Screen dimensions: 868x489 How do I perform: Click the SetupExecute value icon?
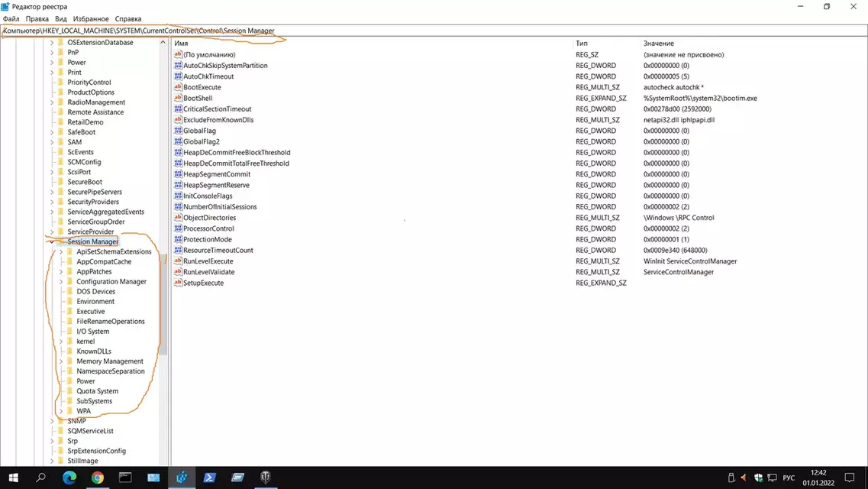(x=178, y=283)
